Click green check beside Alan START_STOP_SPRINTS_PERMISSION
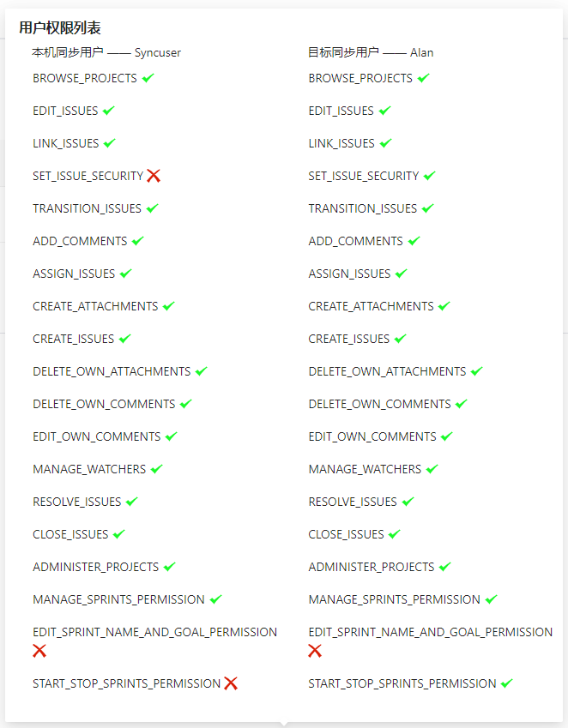Image resolution: width=568 pixels, height=728 pixels. pyautogui.click(x=506, y=683)
